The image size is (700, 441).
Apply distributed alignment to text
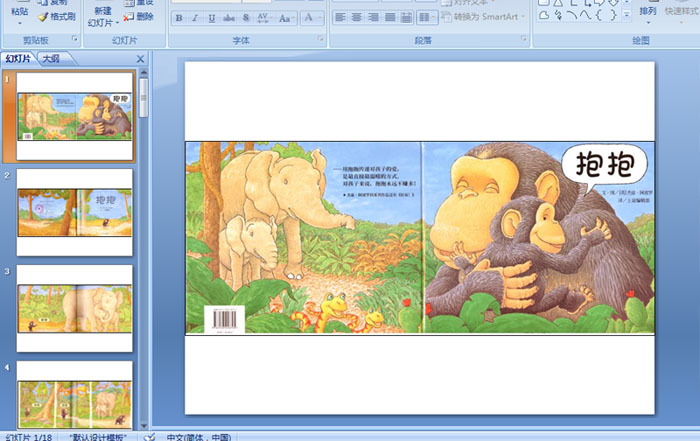pyautogui.click(x=406, y=17)
